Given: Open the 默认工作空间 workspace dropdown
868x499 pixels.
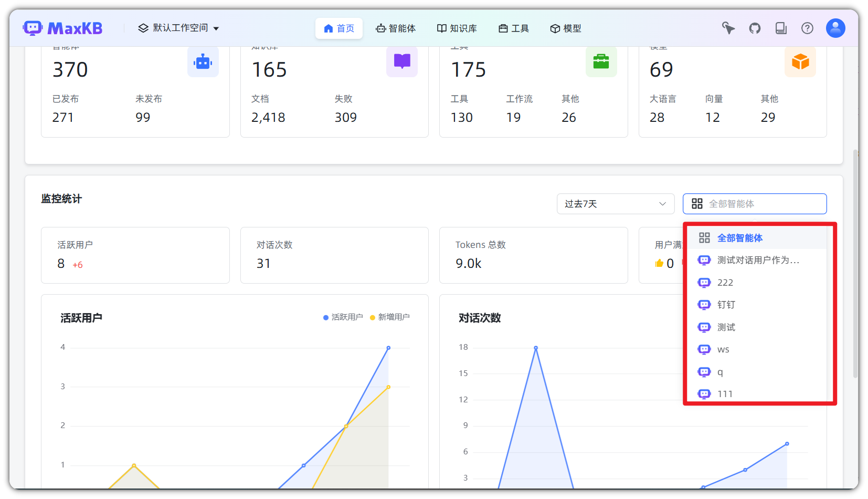Looking at the screenshot, I should point(178,28).
